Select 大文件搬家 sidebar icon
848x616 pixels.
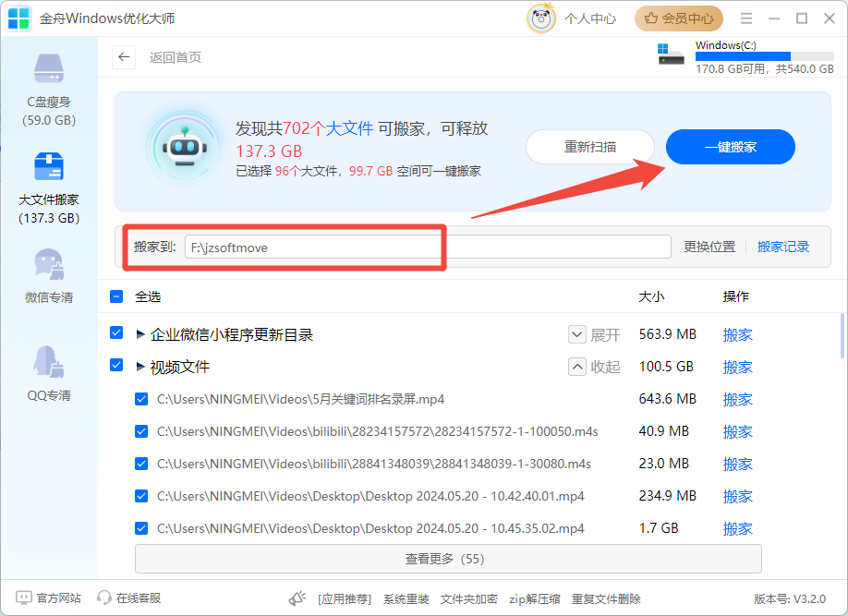click(x=49, y=166)
